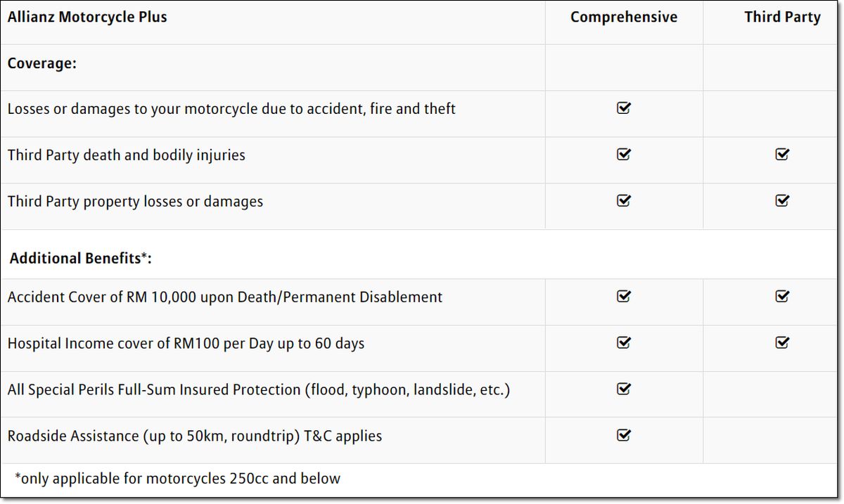
Task: Click Comprehensive checkmark for Third Party death
Action: [x=623, y=155]
